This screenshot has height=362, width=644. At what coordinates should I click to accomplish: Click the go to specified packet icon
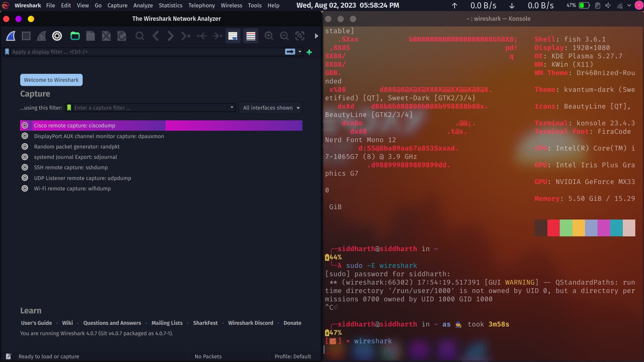186,36
